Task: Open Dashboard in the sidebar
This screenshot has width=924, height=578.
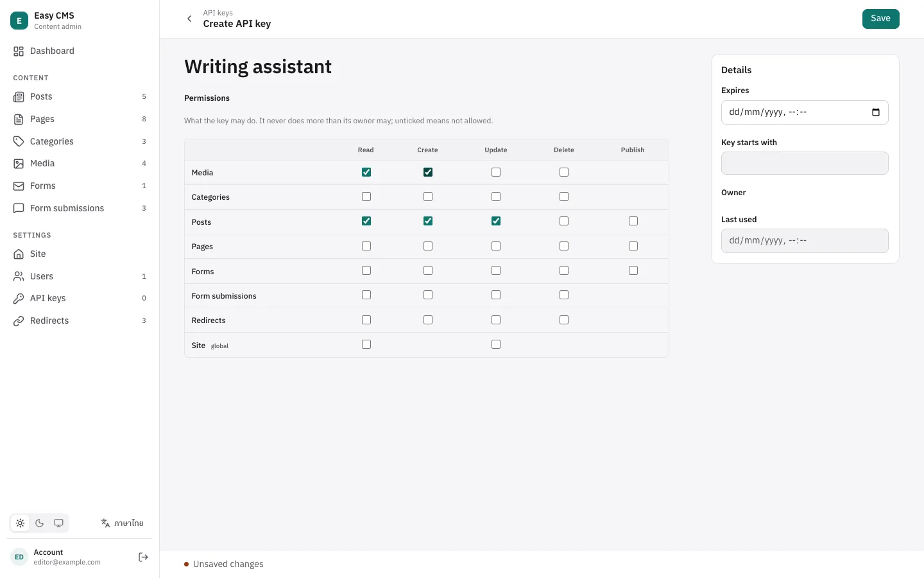Action: (x=80, y=51)
